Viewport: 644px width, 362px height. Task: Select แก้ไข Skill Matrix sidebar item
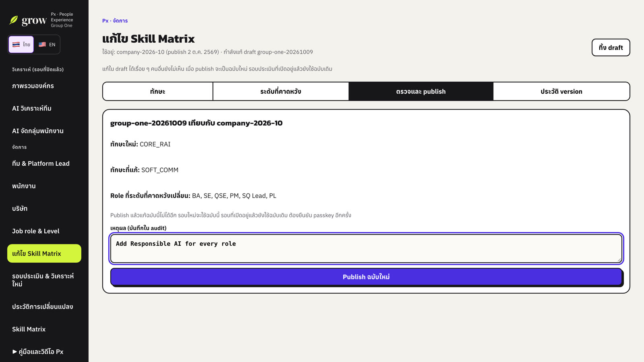click(44, 253)
